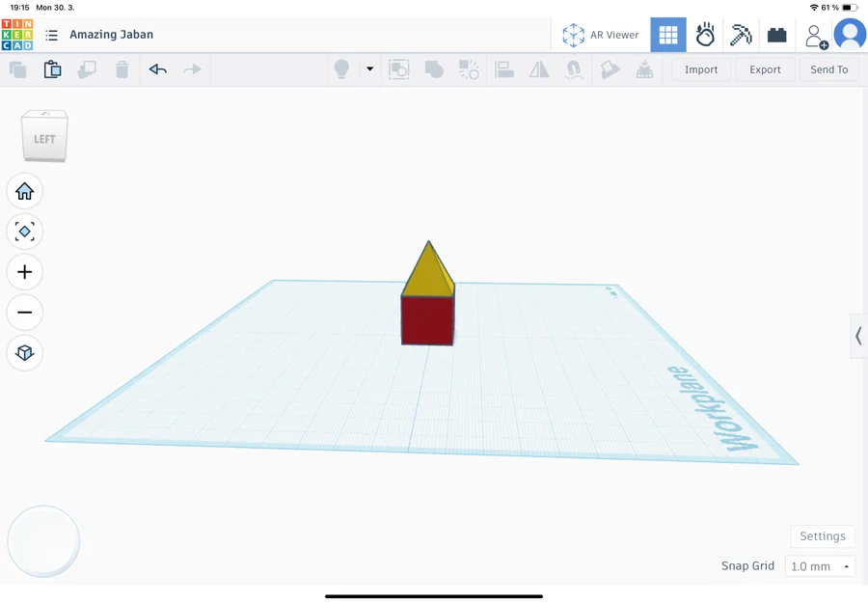Open the LEGO brick view
This screenshot has height=603, width=868.
[x=776, y=34]
